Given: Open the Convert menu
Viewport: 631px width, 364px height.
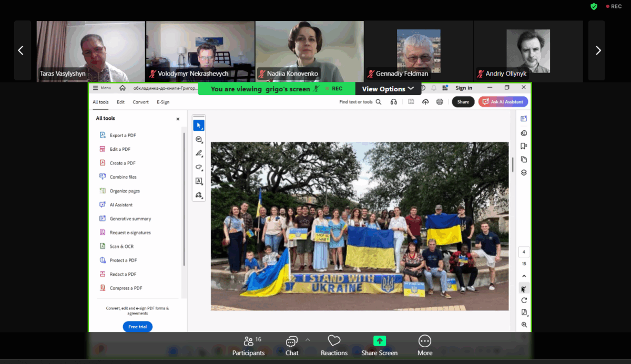Looking at the screenshot, I should [140, 102].
